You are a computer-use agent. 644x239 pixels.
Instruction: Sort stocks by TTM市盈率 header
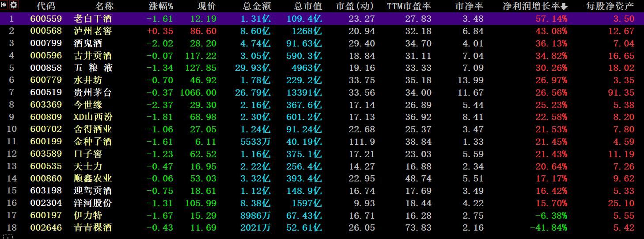pyautogui.click(x=409, y=6)
